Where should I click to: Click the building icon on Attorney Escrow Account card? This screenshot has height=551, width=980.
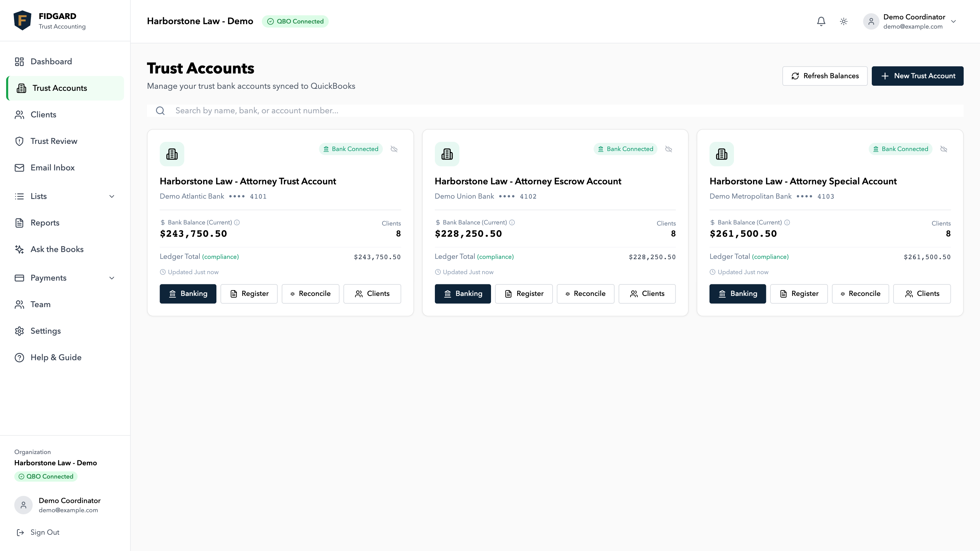tap(447, 154)
